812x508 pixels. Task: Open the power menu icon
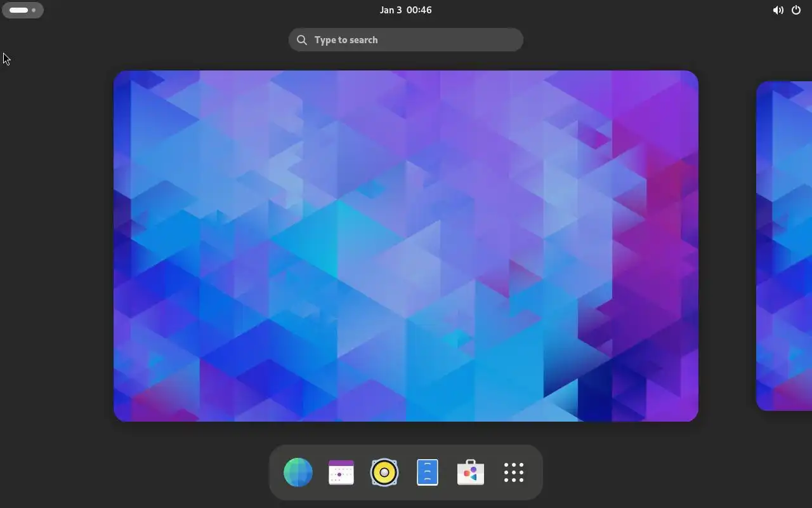coord(796,10)
